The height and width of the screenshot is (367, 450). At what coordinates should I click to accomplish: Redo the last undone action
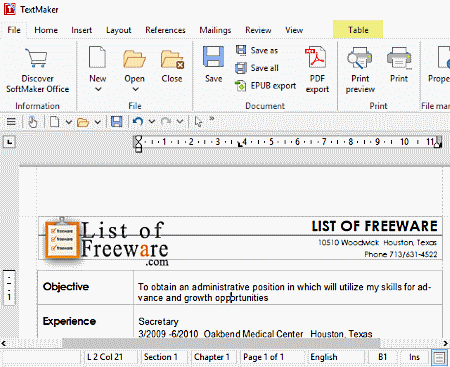pos(166,122)
